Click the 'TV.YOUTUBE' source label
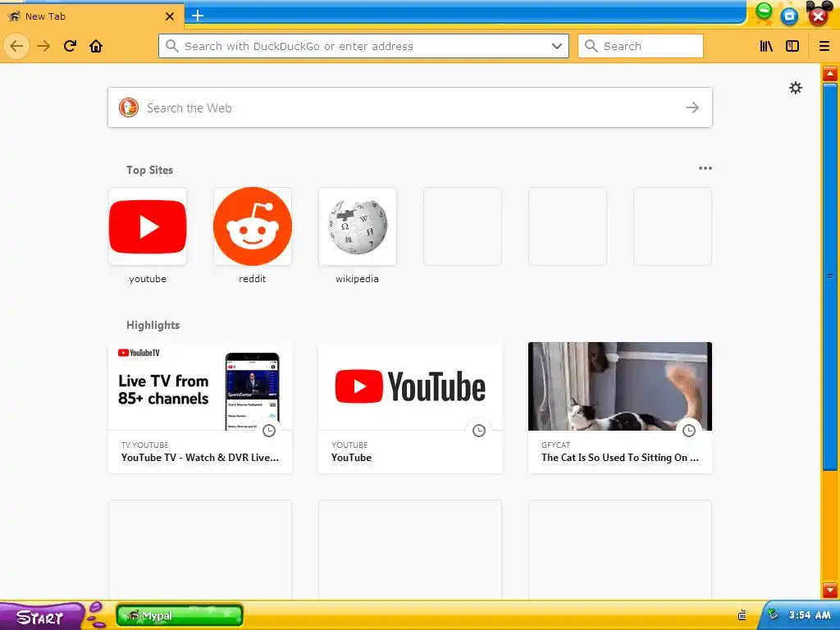This screenshot has height=630, width=840. (144, 445)
